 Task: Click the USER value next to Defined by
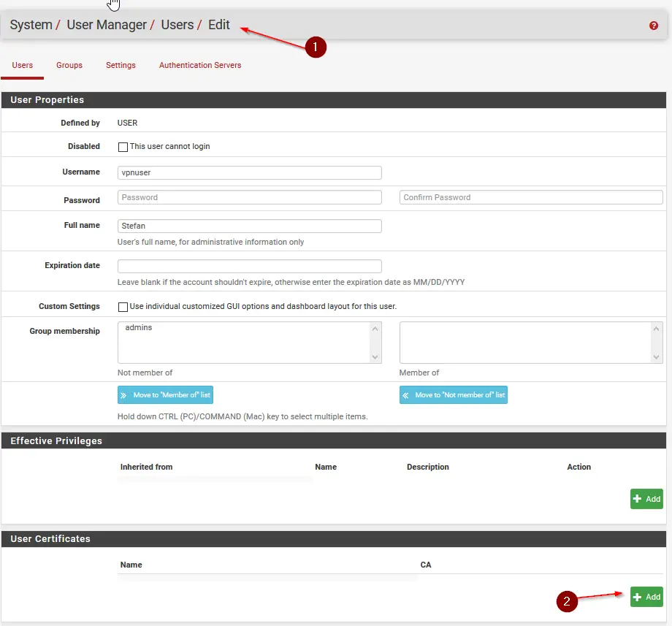tap(127, 123)
